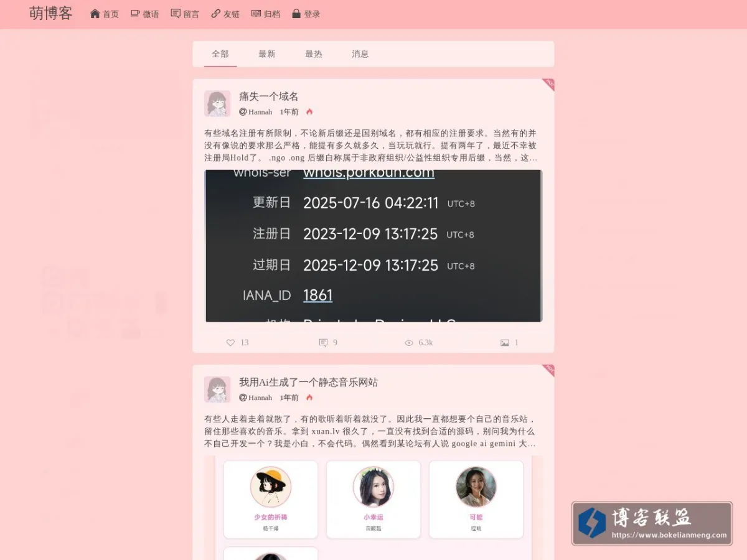Click comment icon with count 9

(x=323, y=343)
